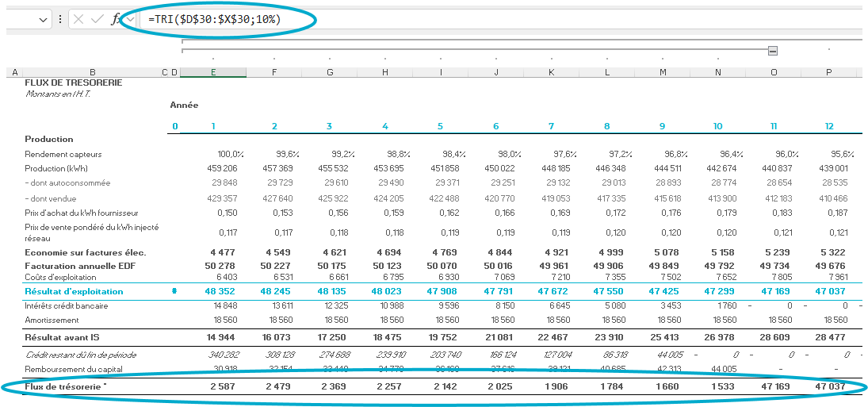Select the interest cell 14 848
This screenshot has width=868, height=407.
click(x=226, y=305)
